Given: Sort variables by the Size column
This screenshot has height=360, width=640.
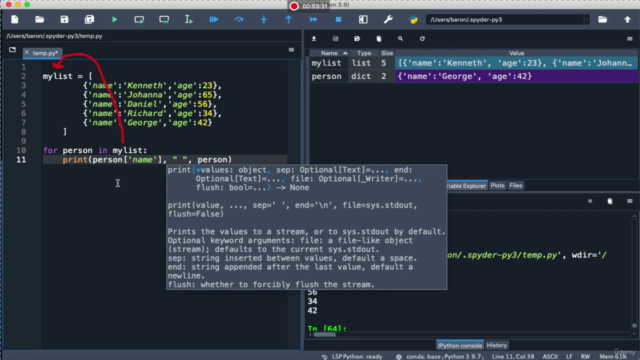Looking at the screenshot, I should click(387, 53).
